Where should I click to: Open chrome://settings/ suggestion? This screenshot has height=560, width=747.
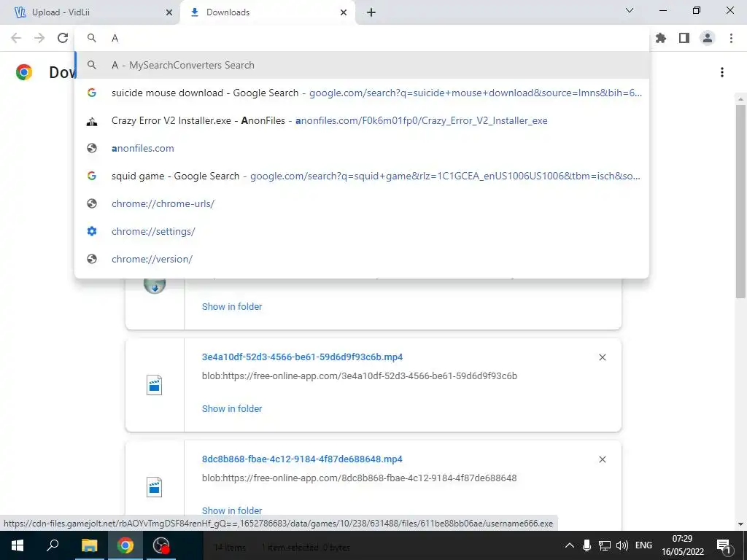(362, 231)
